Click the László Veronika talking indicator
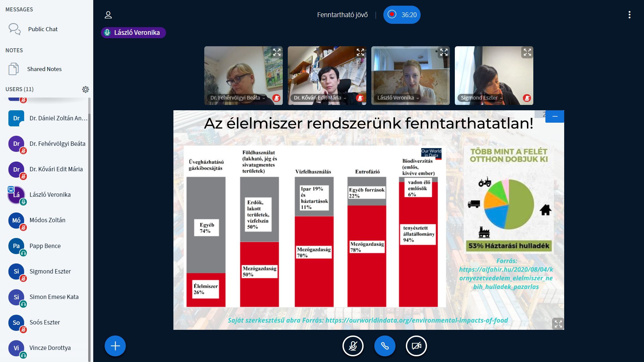This screenshot has height=362, width=644. coord(133,33)
